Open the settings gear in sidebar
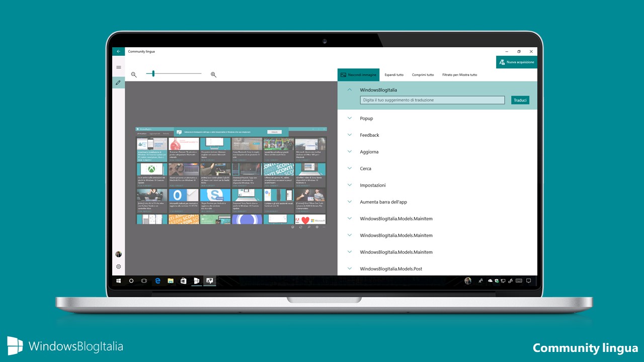Image resolution: width=644 pixels, height=362 pixels. click(x=118, y=266)
